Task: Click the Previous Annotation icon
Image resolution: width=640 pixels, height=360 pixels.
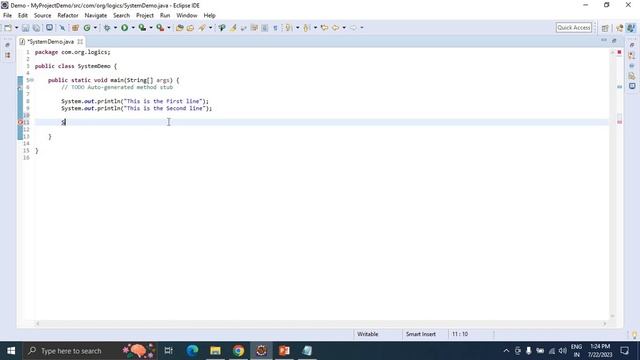Action: [x=307, y=28]
